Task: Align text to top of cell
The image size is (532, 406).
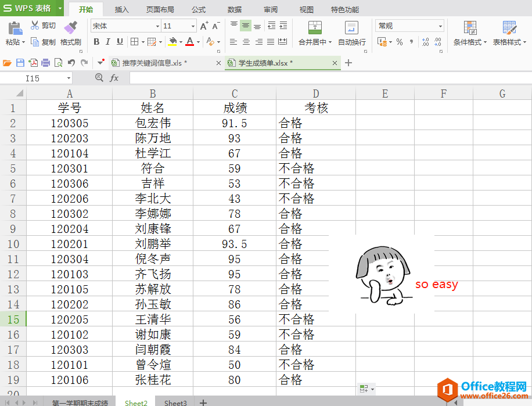Action: tap(234, 26)
